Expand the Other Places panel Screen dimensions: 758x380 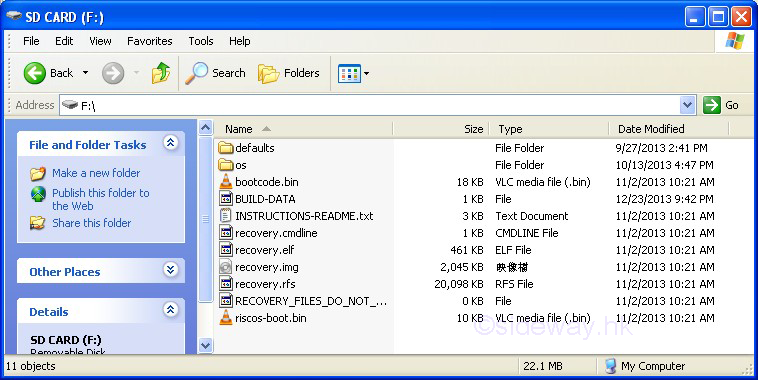point(171,269)
